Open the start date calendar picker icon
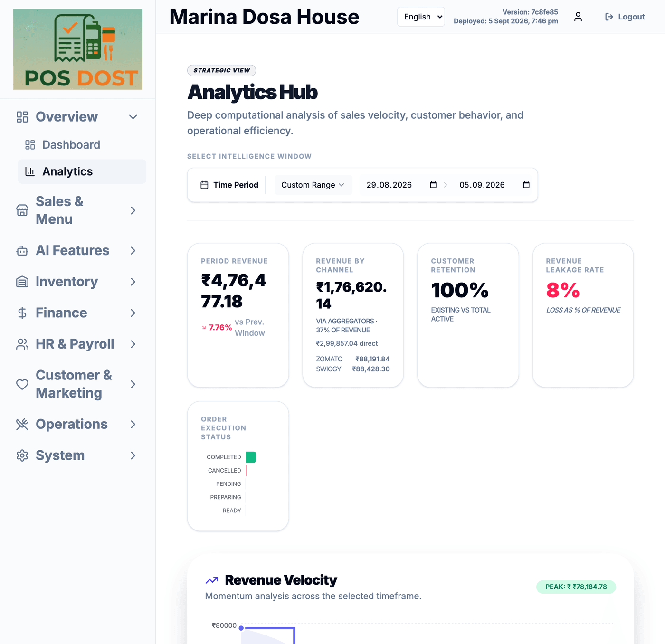665x644 pixels. pyautogui.click(x=433, y=185)
